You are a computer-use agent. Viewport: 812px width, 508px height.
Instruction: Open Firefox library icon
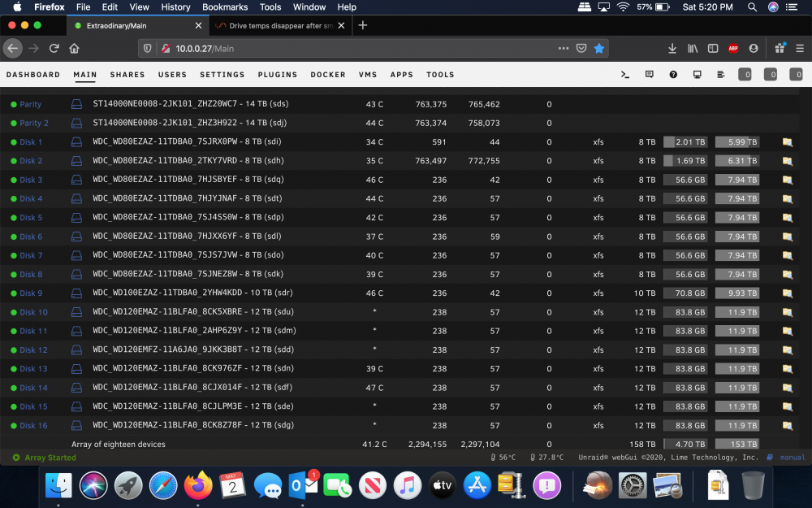point(693,48)
